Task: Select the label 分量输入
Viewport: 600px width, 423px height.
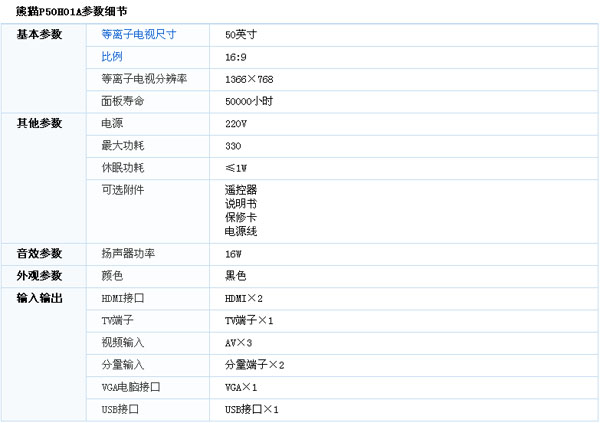Action: click(x=122, y=364)
